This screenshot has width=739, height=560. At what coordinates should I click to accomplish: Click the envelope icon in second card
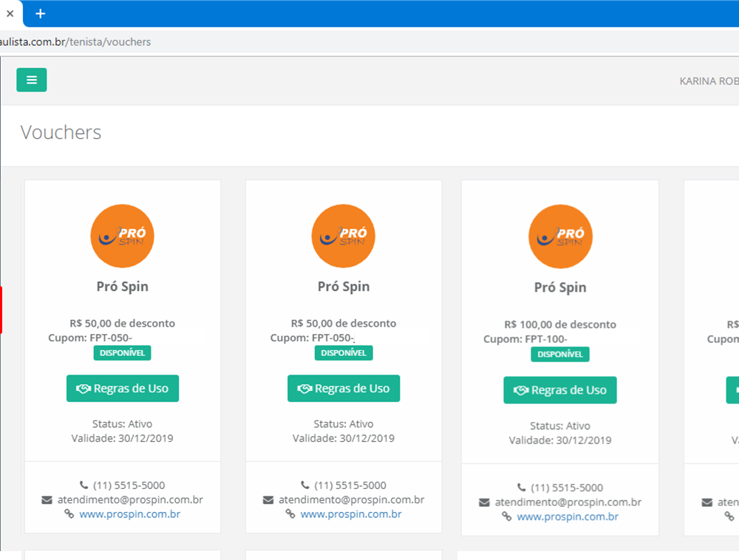coord(268,500)
